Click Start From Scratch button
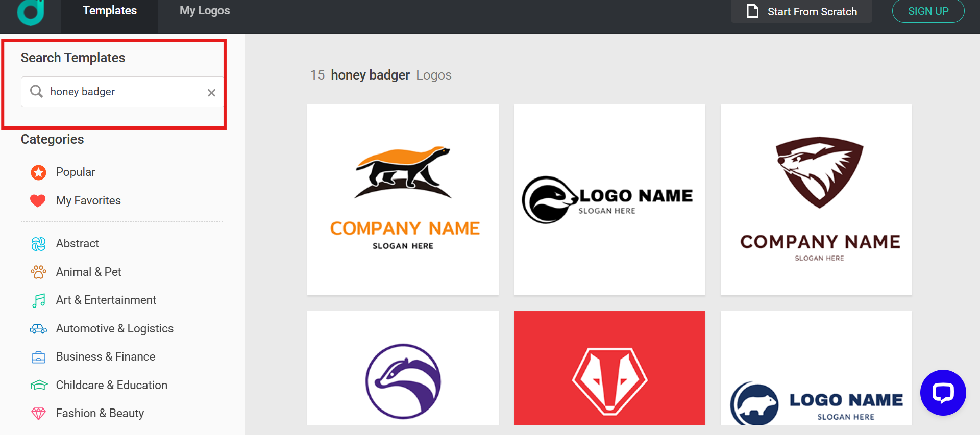The height and width of the screenshot is (435, 980). (801, 11)
